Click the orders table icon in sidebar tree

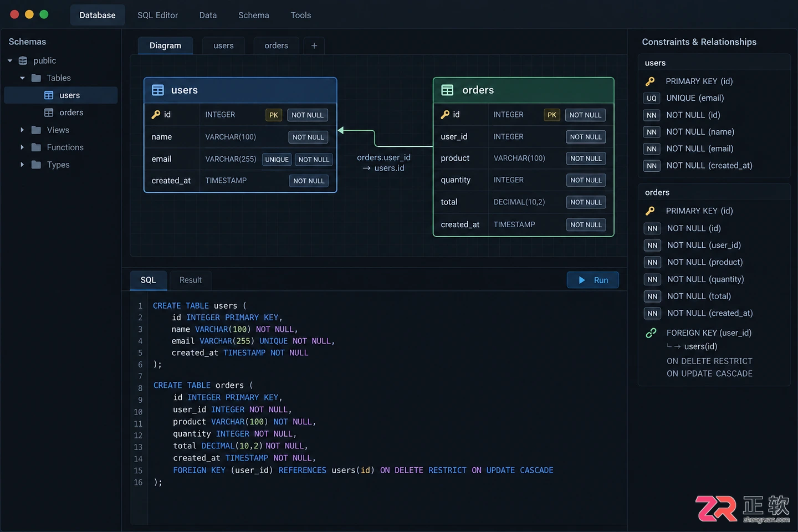click(x=49, y=112)
